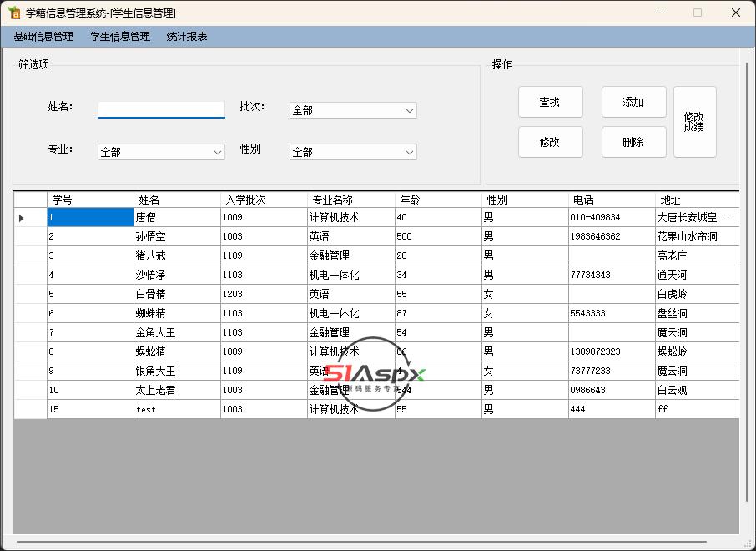Select the cell with name test
Image resolution: width=756 pixels, height=551 pixels.
[x=177, y=409]
